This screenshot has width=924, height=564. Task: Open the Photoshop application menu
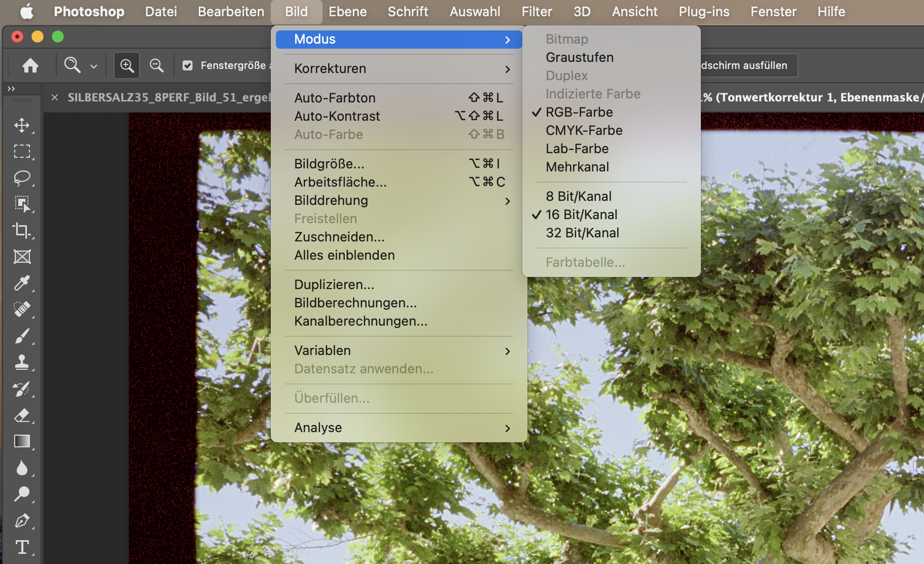click(89, 11)
